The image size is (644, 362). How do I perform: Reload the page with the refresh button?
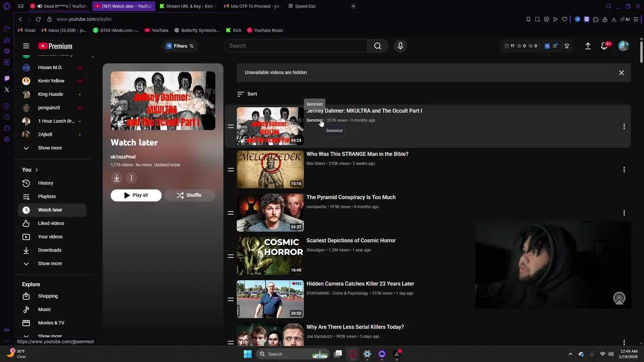(38, 19)
